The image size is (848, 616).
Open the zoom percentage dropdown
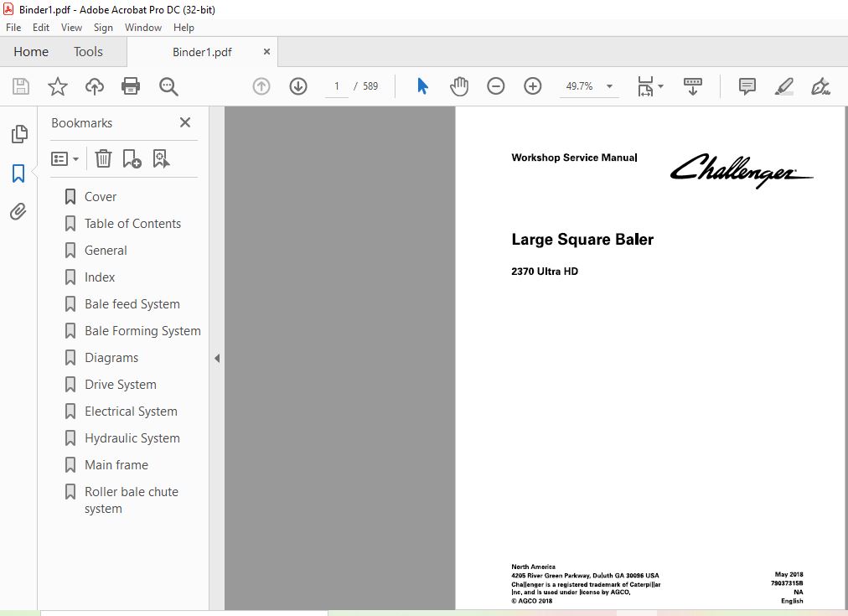tap(609, 86)
